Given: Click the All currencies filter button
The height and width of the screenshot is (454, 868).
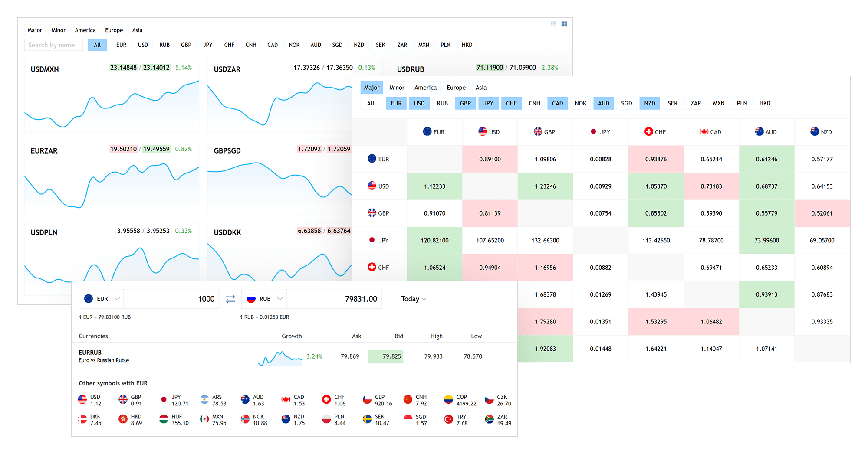Looking at the screenshot, I should click(x=371, y=103).
